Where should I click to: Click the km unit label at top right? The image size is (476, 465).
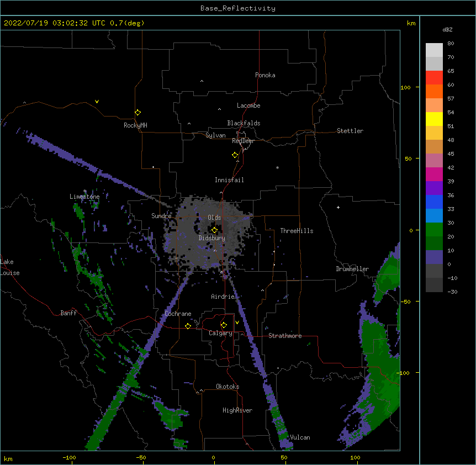411,23
